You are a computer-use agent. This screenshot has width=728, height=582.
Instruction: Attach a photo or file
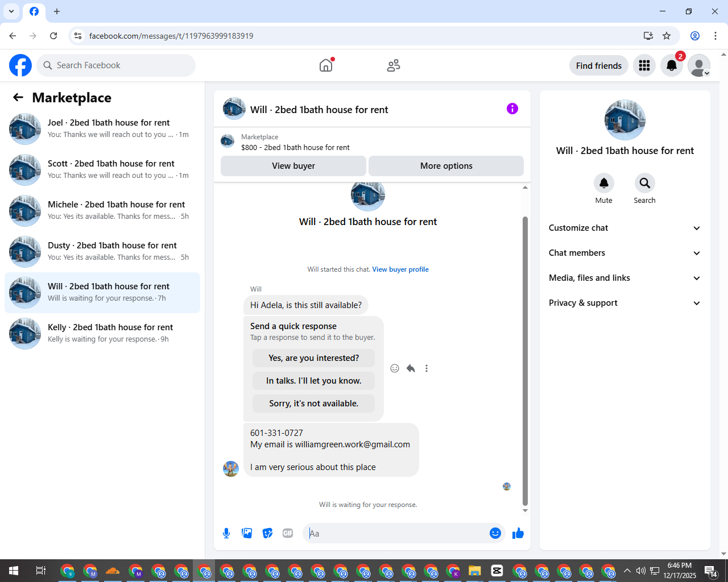tap(247, 533)
